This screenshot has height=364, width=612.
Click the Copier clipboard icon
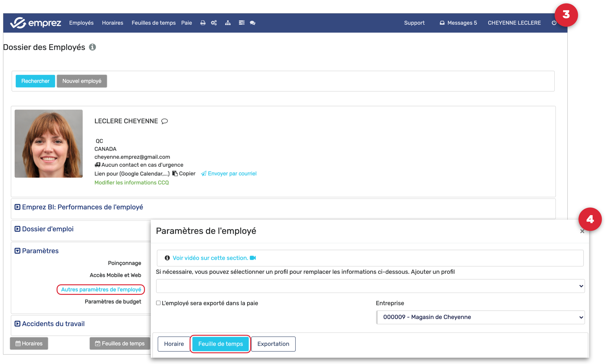pyautogui.click(x=175, y=173)
